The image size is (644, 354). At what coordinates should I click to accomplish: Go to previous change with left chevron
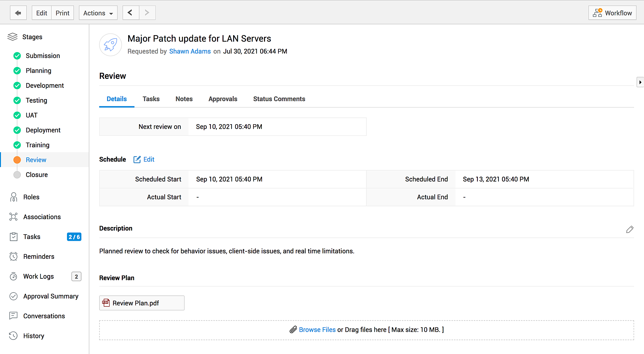131,13
